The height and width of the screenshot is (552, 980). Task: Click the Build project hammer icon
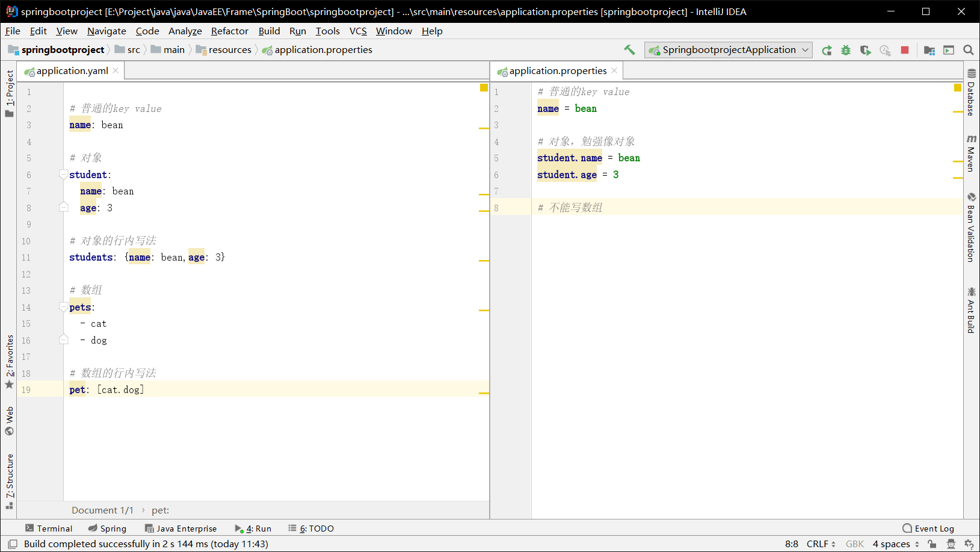click(x=629, y=50)
